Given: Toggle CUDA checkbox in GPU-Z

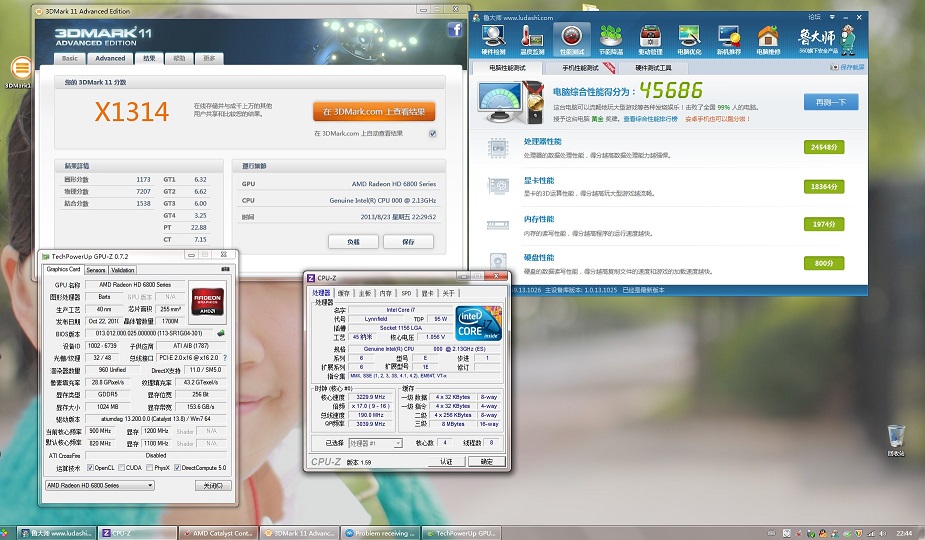Looking at the screenshot, I should [122, 467].
